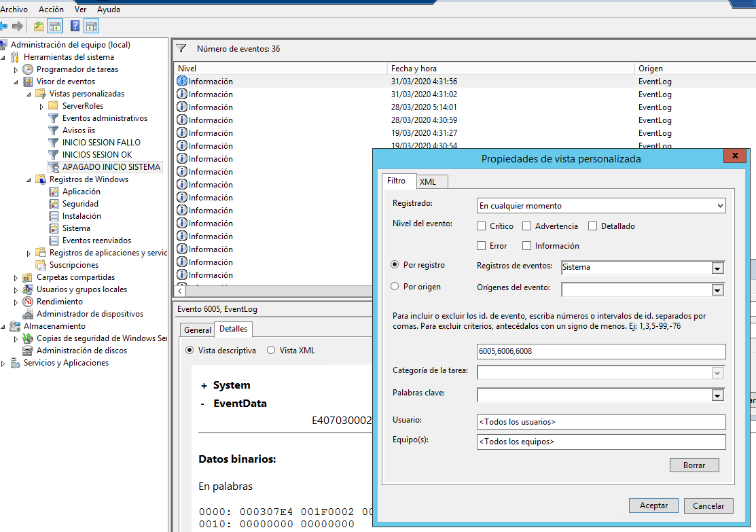Open the Palabras clave dropdown
This screenshot has height=532, width=756.
tap(717, 395)
